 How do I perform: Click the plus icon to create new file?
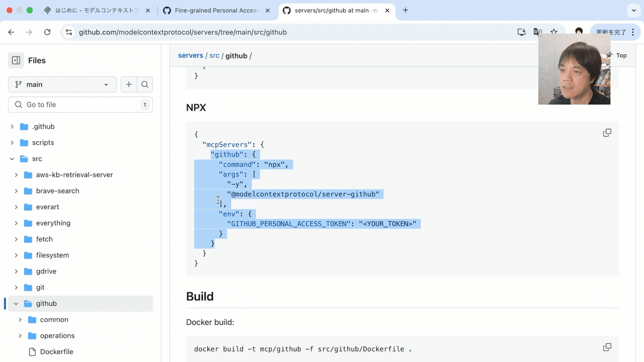[129, 84]
